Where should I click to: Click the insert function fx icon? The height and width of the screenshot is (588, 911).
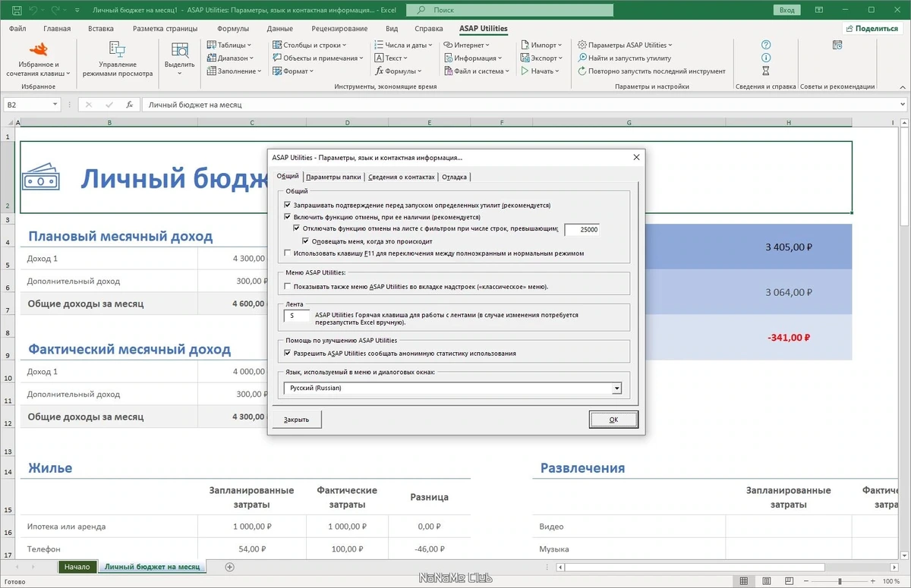(130, 105)
